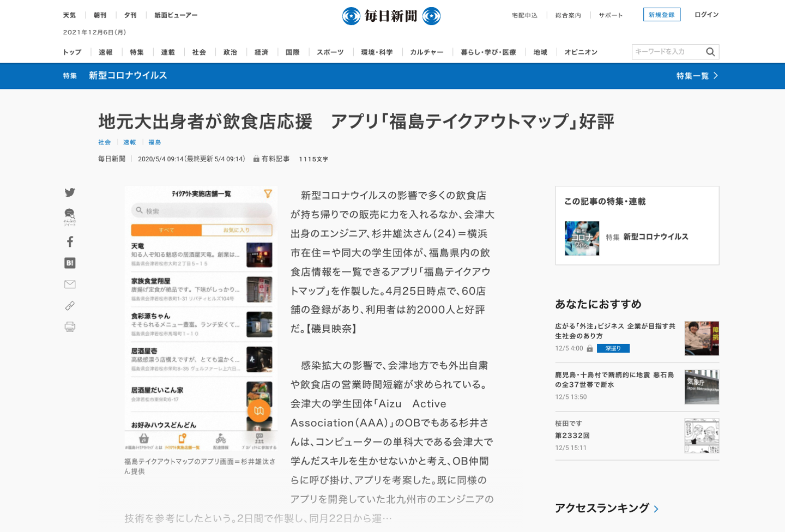The height and width of the screenshot is (532, 785).
Task: Select the 政治 navigation item
Action: [x=230, y=52]
